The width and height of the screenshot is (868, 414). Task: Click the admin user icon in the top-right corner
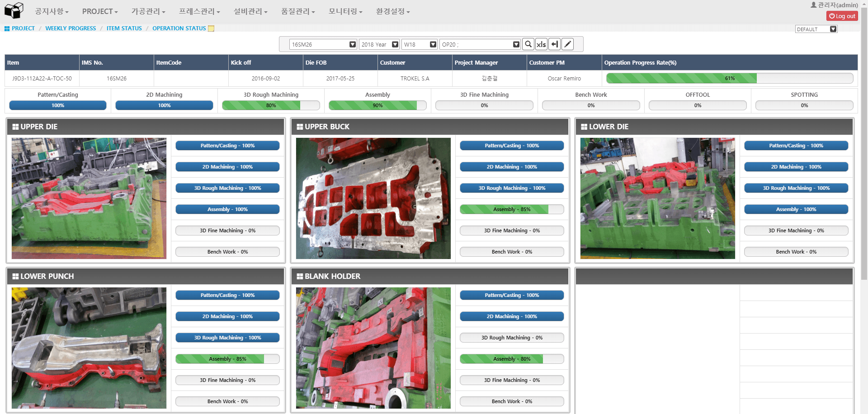coord(814,5)
